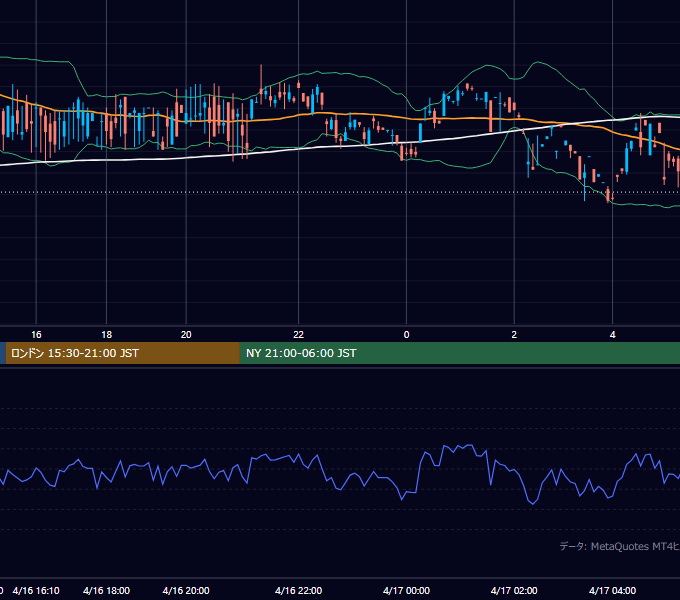Select the 16 hour label on price chart axis
This screenshot has width=680, height=600.
[36, 335]
